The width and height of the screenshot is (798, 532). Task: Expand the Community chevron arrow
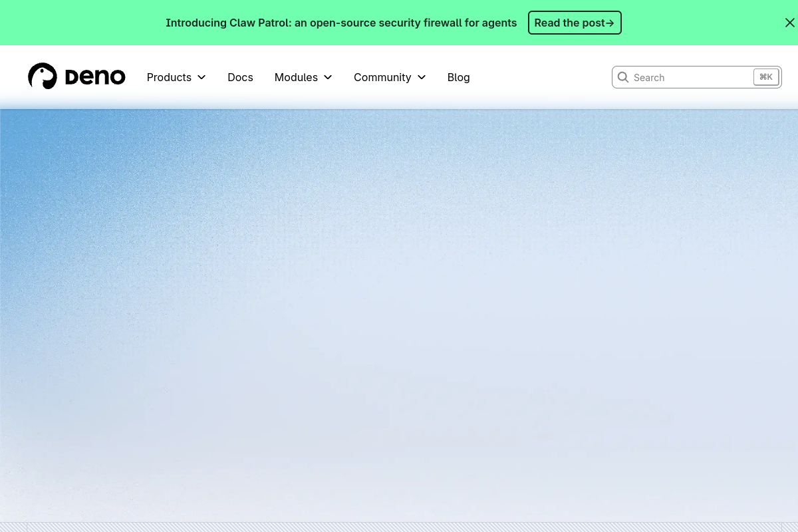422,77
